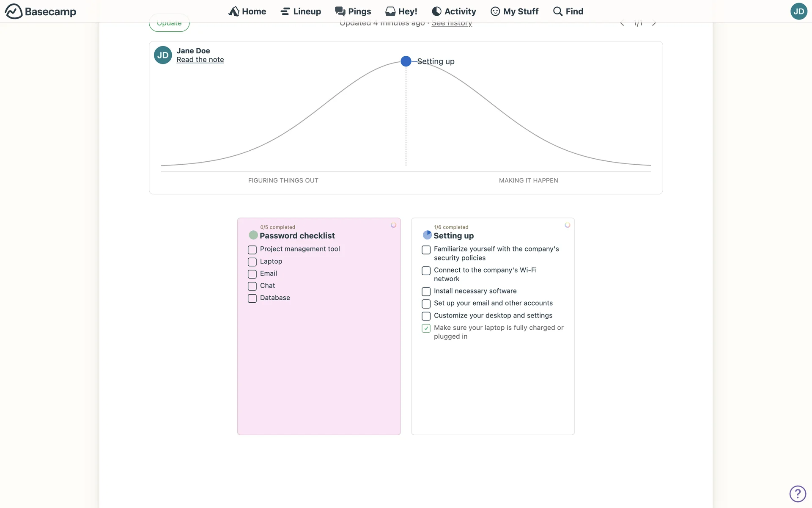The width and height of the screenshot is (812, 508).
Task: Click the Setting up progress pie icon
Action: 427,235
